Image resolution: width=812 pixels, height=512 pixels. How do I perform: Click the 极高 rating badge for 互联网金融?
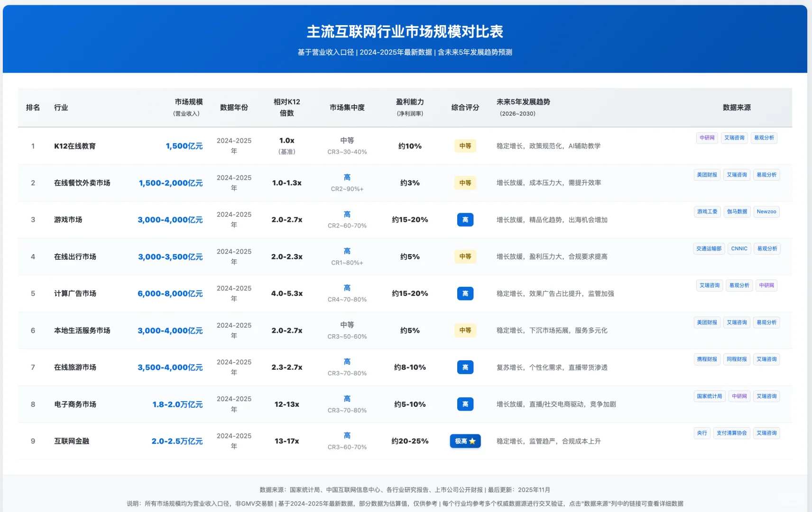click(x=465, y=441)
